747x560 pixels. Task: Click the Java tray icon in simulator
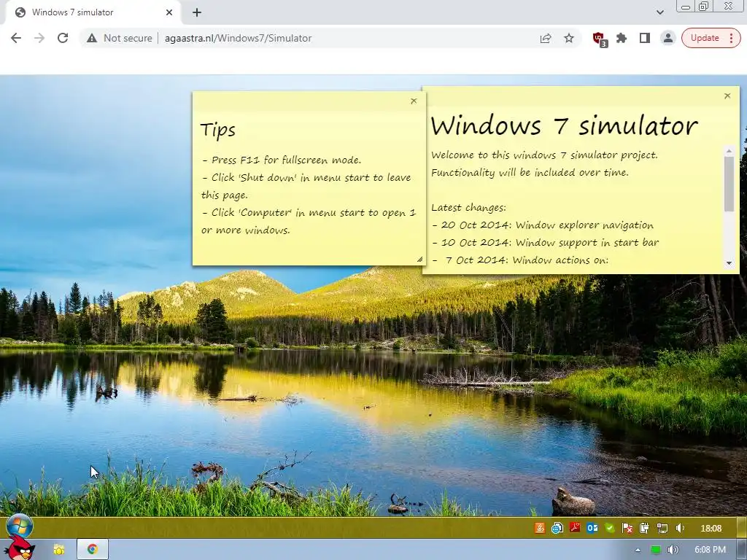pyautogui.click(x=539, y=528)
